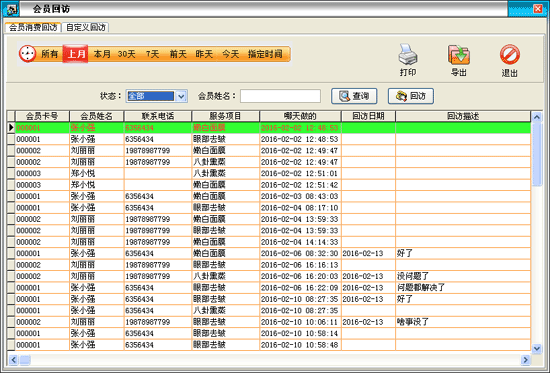Select the 上月 time filter
550x373 pixels.
tap(76, 54)
